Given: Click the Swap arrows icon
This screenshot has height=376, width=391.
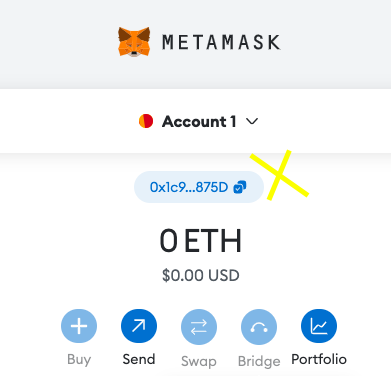Looking at the screenshot, I should pyautogui.click(x=199, y=327).
